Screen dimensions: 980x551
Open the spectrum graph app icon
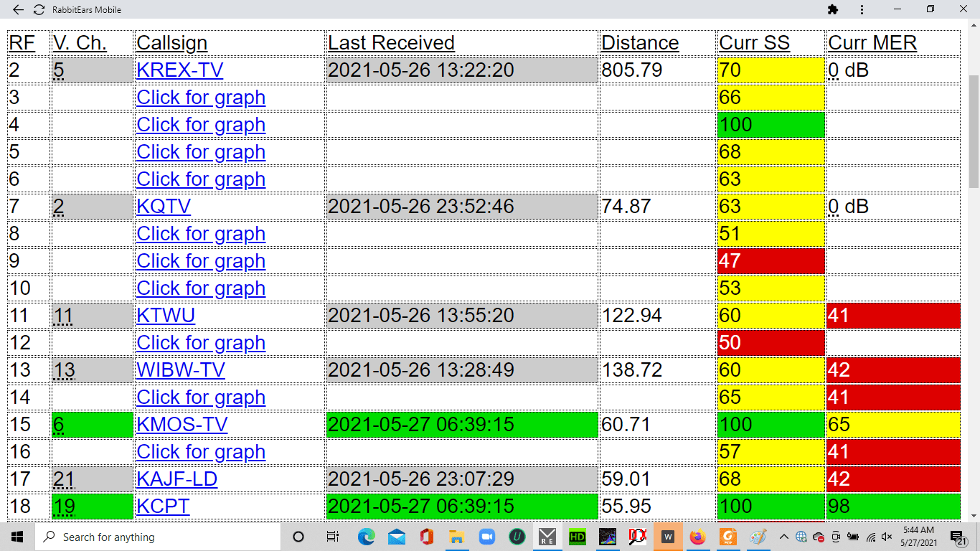pos(608,537)
